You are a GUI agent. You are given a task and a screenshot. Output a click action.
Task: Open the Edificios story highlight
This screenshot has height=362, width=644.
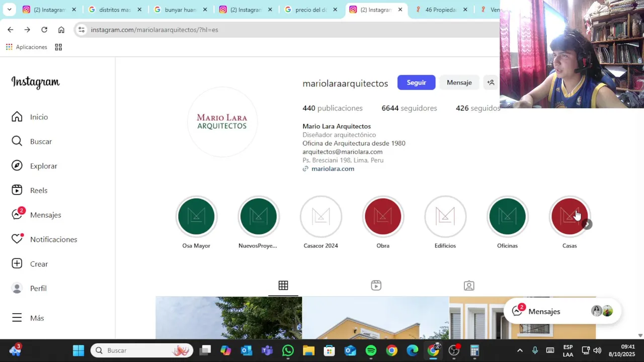pos(445,217)
